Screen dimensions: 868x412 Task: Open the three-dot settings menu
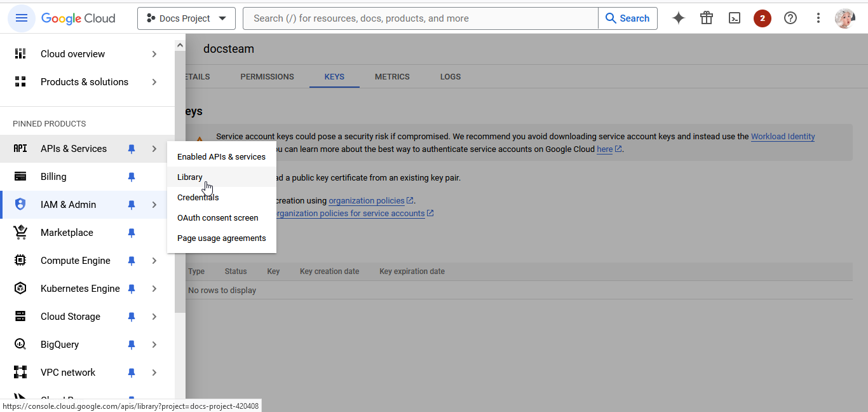click(818, 18)
